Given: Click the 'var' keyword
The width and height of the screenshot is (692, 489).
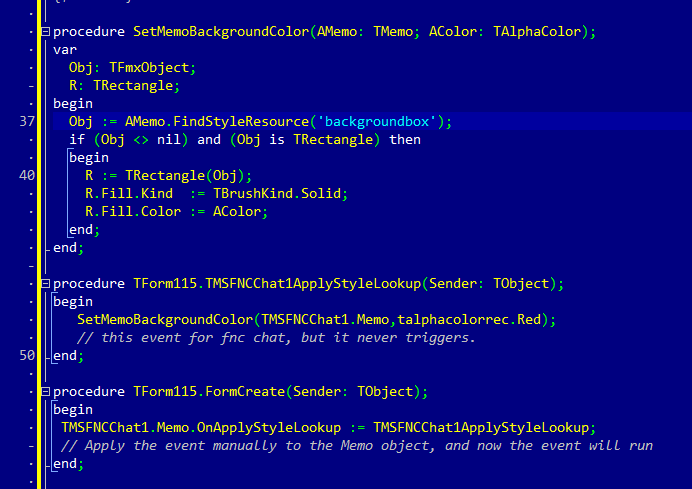Looking at the screenshot, I should click(65, 49).
